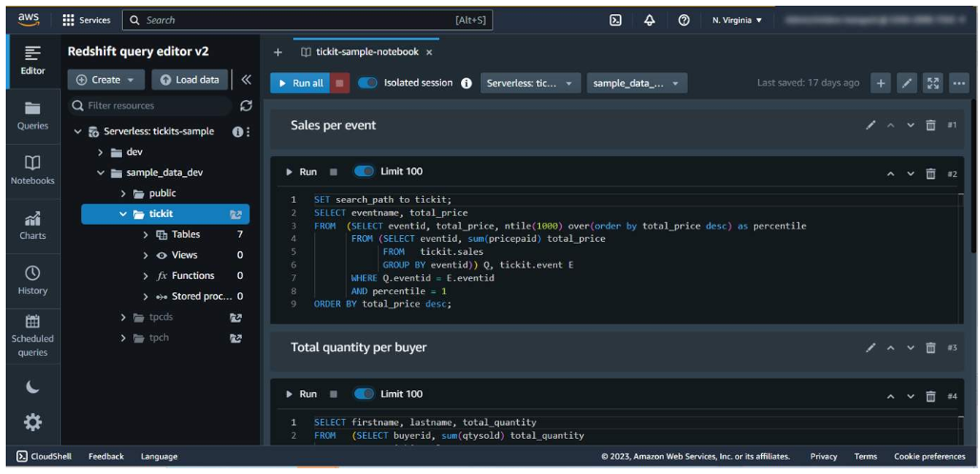Image resolution: width=980 pixels, height=474 pixels.
Task: Open settings gear in sidebar
Action: [32, 422]
